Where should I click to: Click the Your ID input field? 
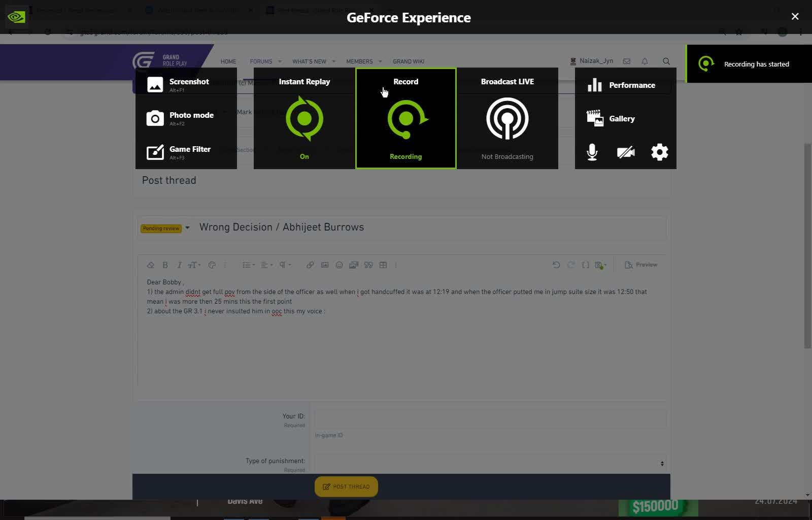click(489, 419)
